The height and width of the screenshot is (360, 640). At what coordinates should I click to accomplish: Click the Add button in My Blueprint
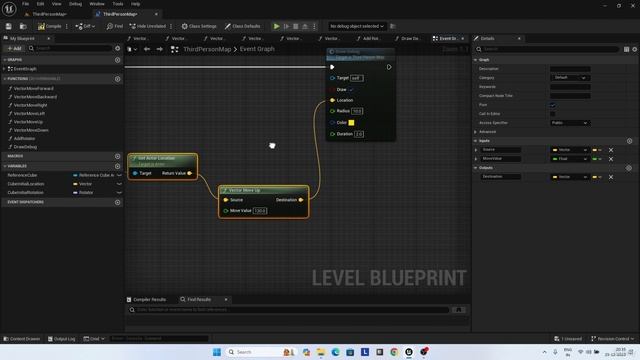click(14, 48)
